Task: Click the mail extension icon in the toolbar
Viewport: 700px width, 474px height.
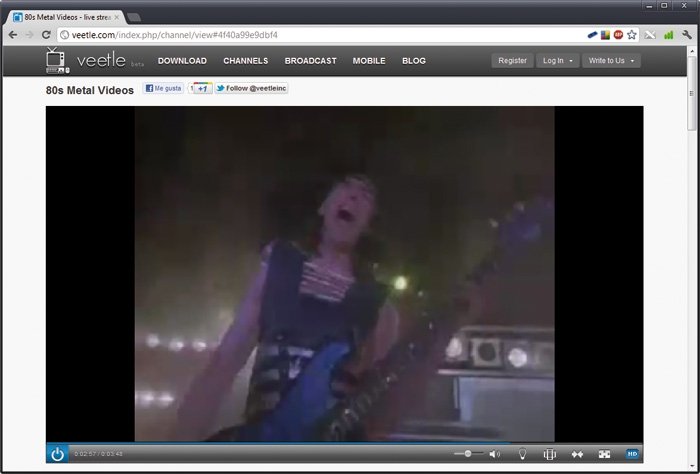Action: (650, 35)
